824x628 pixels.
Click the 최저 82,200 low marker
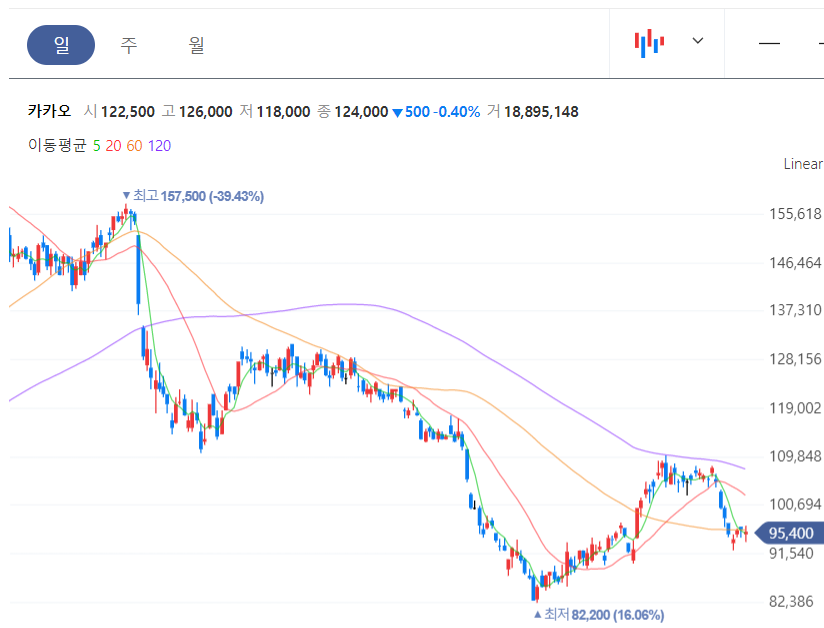[599, 614]
